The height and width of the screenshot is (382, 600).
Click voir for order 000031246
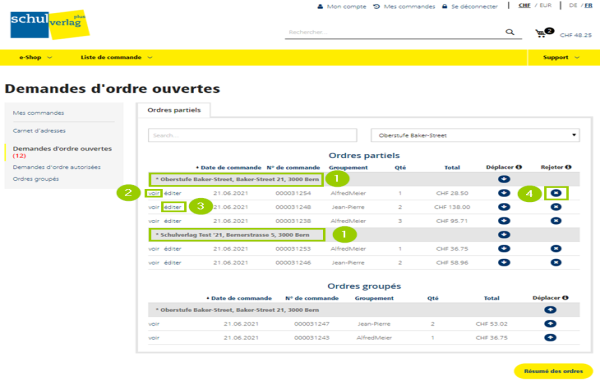click(154, 263)
